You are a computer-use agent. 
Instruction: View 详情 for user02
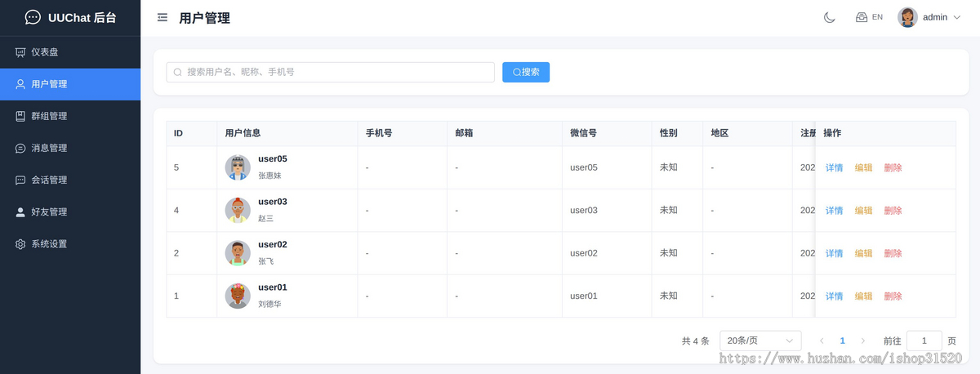point(834,253)
